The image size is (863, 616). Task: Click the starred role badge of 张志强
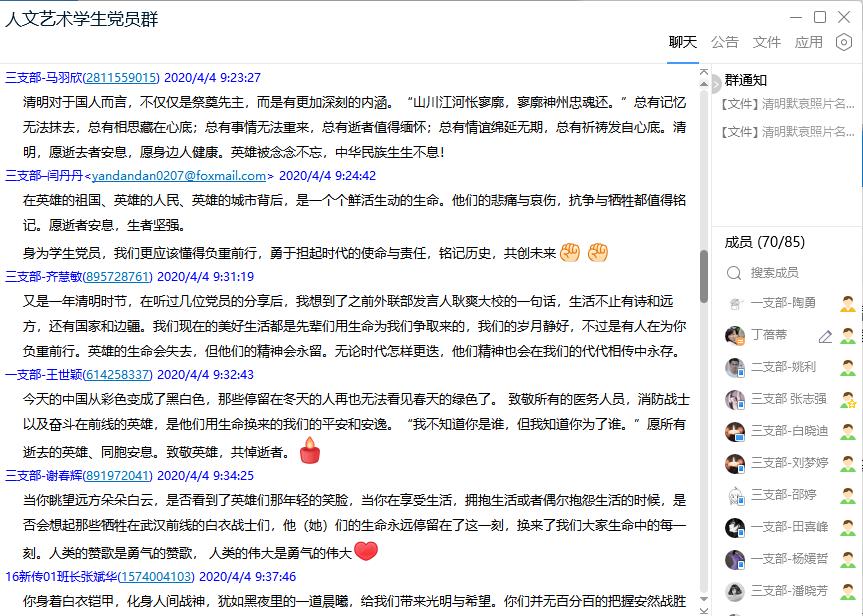(847, 399)
